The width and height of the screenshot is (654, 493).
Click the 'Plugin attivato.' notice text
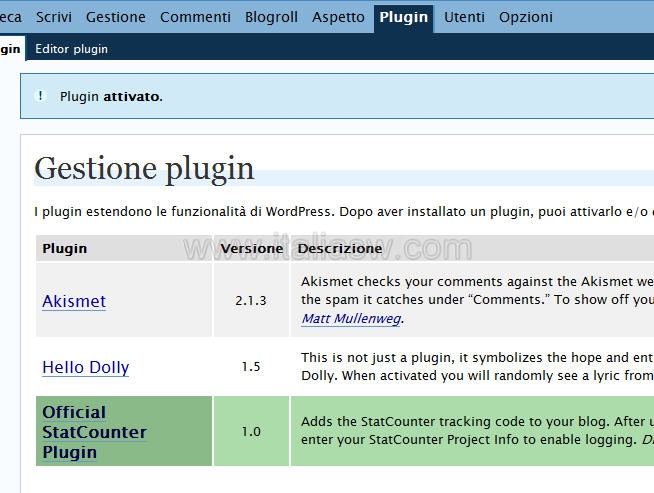click(111, 97)
